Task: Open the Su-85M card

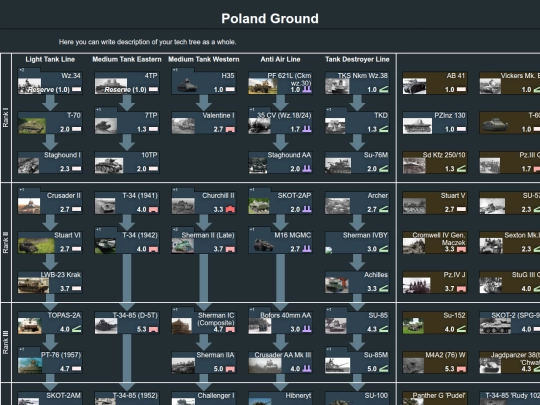Action: click(357, 361)
